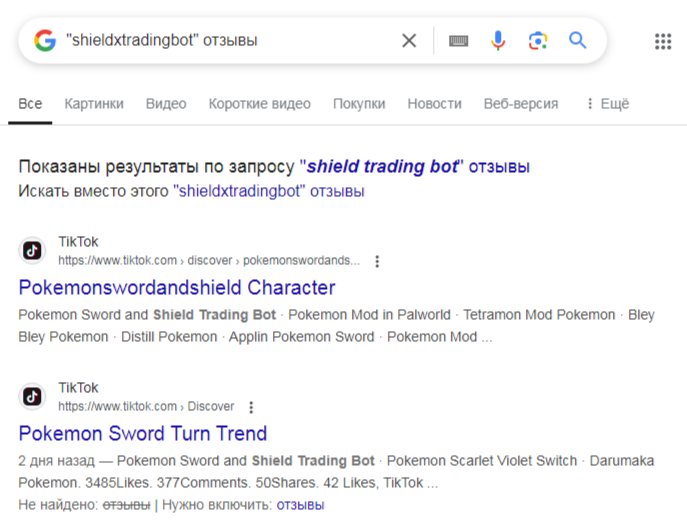Open options menu for Pokemonswordandshield result
This screenshot has height=529, width=687.
377,261
